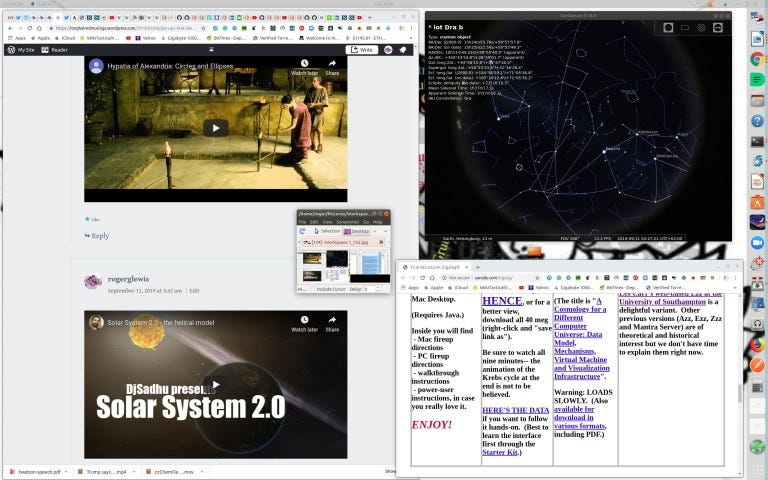Click the Edit link on rogerglewis comment
Screen dimensions: 768x480
(x=194, y=290)
